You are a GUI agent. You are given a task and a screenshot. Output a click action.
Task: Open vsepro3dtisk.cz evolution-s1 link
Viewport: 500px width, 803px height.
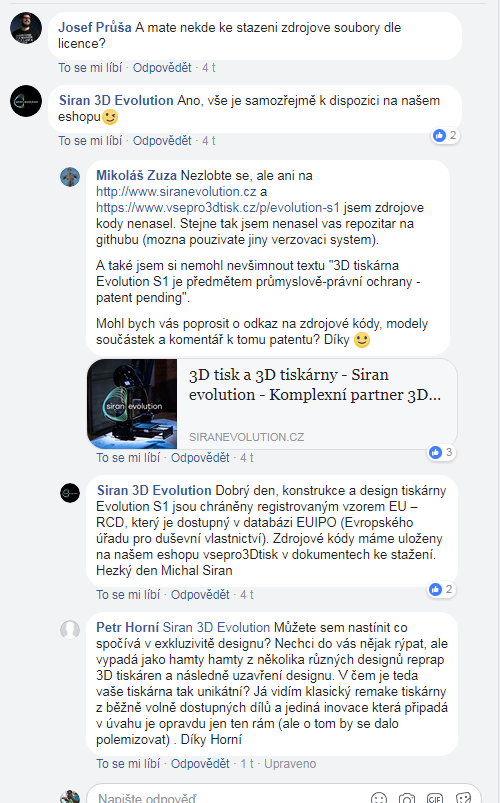218,207
